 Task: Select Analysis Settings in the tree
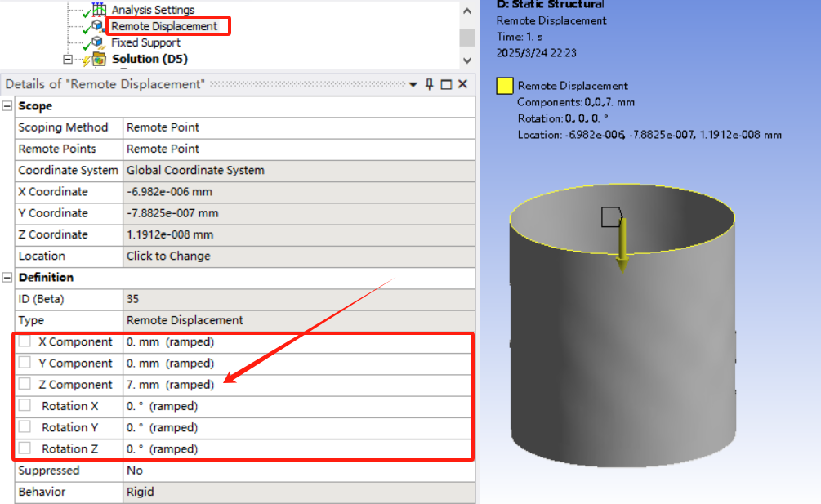coord(153,10)
